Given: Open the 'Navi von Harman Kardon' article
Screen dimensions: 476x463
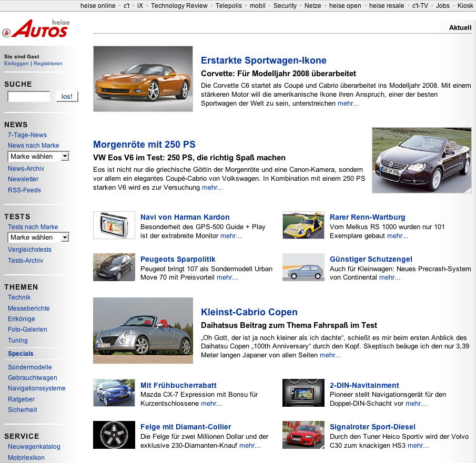Looking at the screenshot, I should 185,217.
